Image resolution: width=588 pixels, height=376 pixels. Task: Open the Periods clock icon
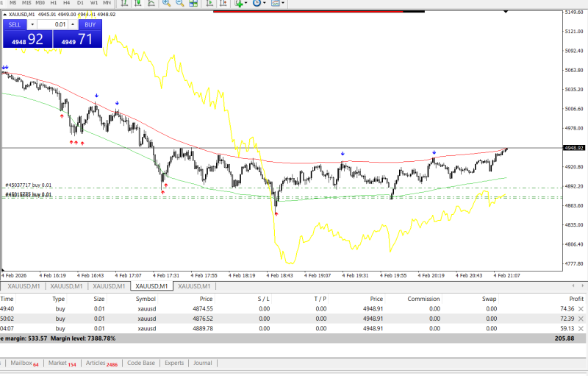pos(257,3)
